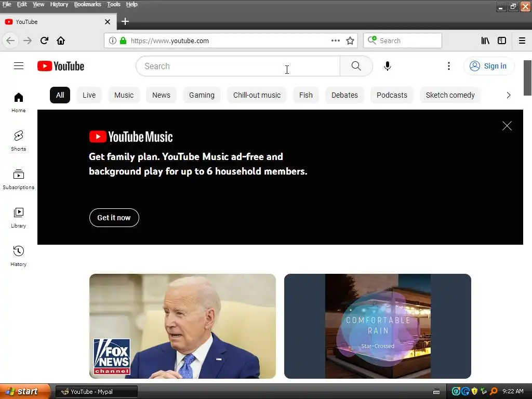Viewport: 532px width, 399px height.
Task: Go back with browser back arrow
Action: click(10, 41)
